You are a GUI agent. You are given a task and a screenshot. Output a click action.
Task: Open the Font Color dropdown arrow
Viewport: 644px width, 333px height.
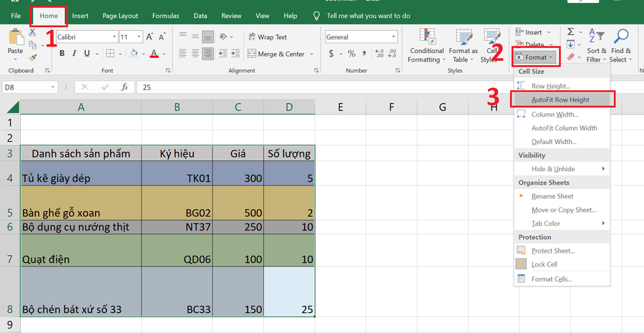[164, 54]
